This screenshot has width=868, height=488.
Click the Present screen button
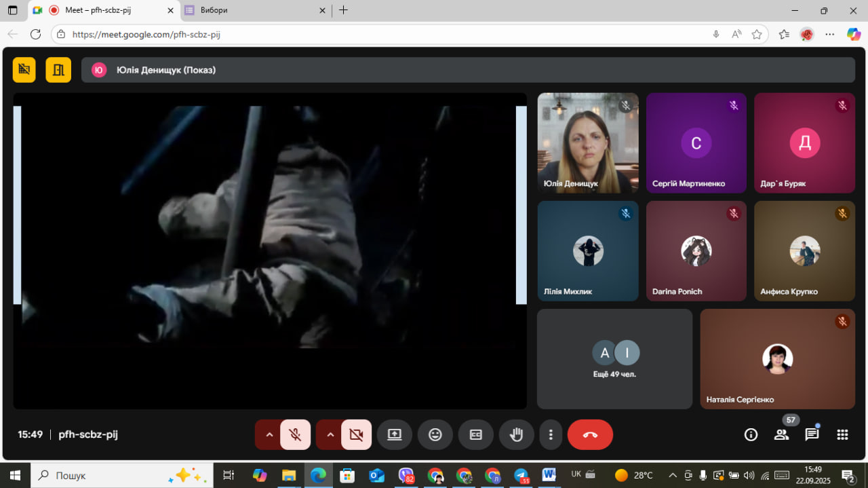395,435
